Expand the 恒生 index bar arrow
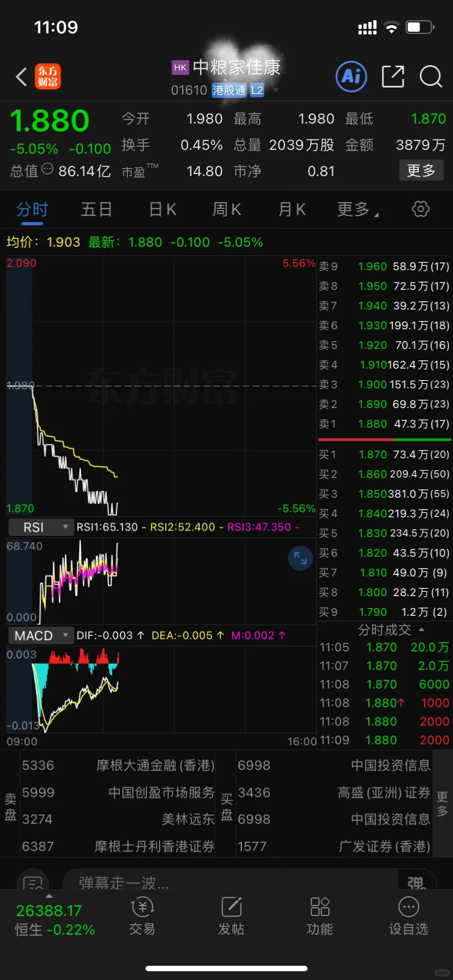 click(49, 896)
